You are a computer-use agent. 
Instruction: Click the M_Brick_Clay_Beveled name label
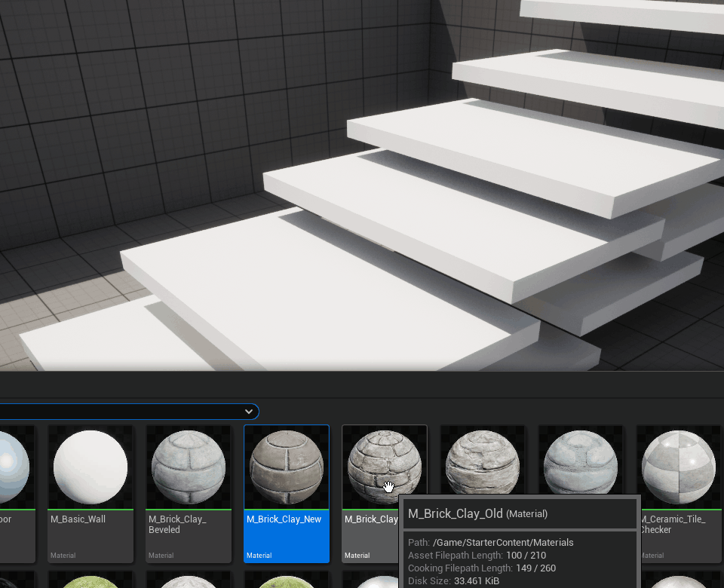click(177, 525)
